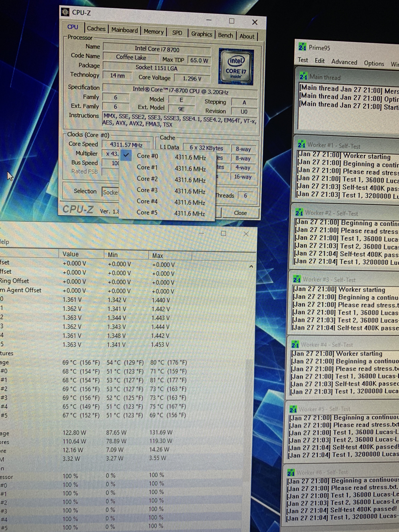Image resolution: width=399 pixels, height=532 pixels.
Task: Select Core #5 in clock popup
Action: [x=167, y=213]
